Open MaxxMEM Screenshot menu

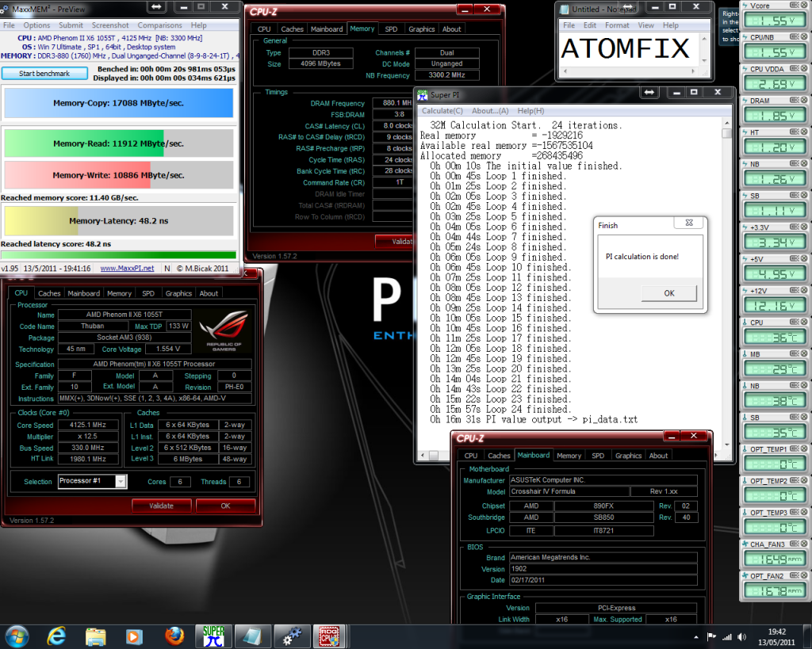[110, 25]
